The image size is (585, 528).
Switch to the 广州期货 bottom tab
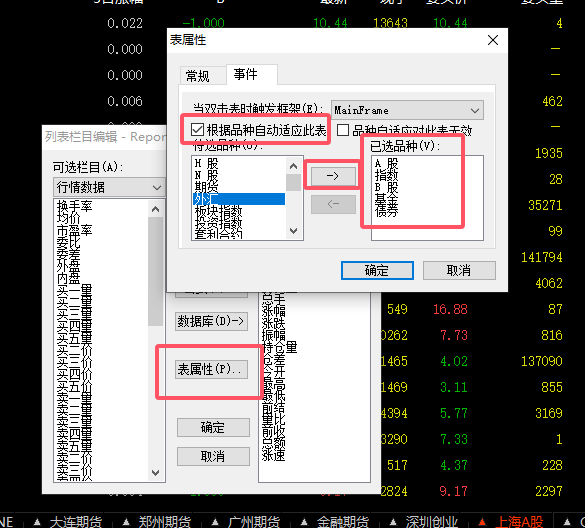[x=254, y=522]
